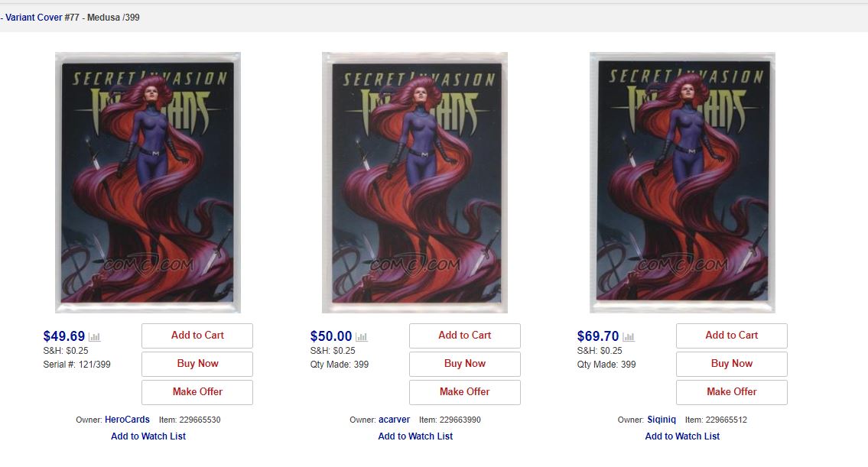
Task: Open owner Siqiniq profile link
Action: [662, 420]
